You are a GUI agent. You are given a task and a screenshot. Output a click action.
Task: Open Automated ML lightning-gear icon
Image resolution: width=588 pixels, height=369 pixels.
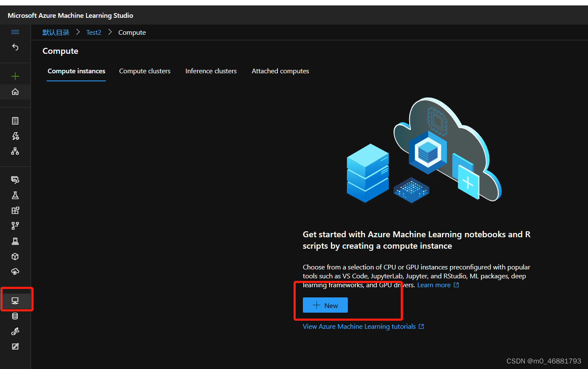[x=15, y=136]
